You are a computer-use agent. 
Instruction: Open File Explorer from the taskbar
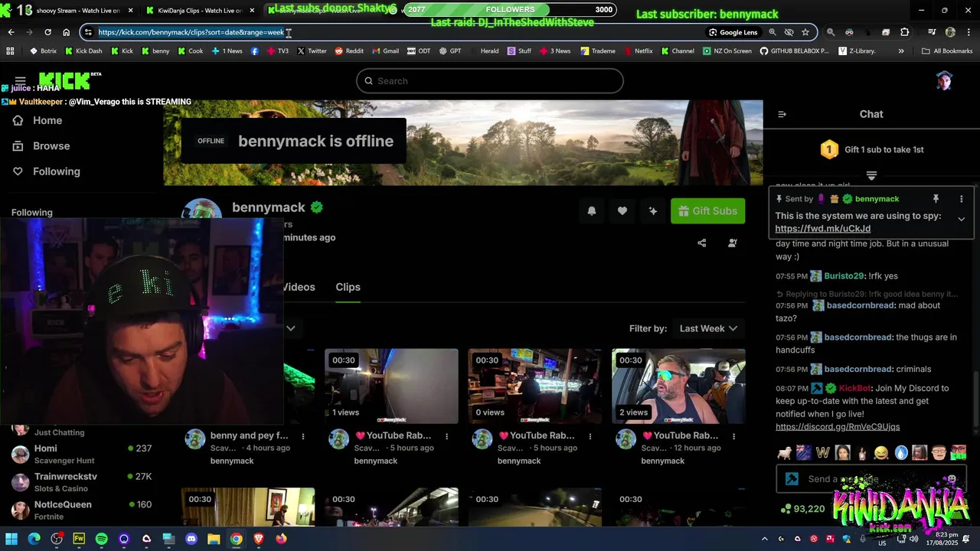pos(214,539)
